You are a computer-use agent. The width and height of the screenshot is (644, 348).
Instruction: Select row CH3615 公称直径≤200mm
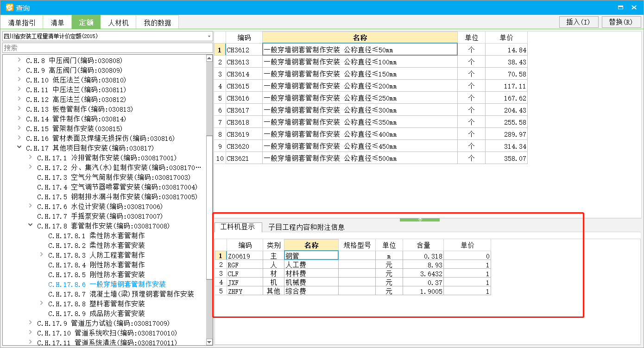click(x=371, y=86)
